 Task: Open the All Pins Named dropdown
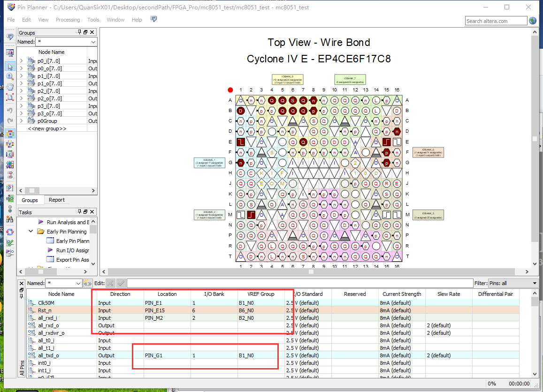tap(78, 283)
